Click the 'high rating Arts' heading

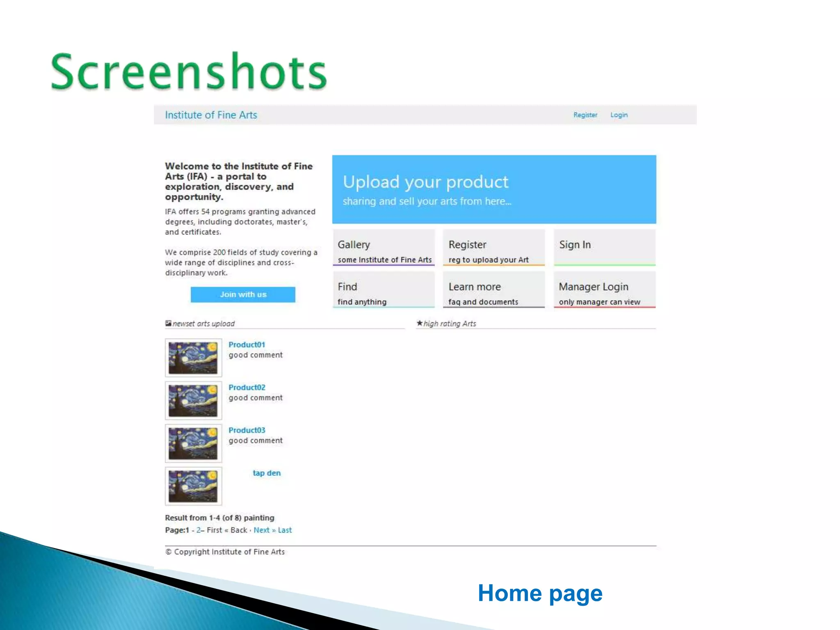(x=450, y=324)
